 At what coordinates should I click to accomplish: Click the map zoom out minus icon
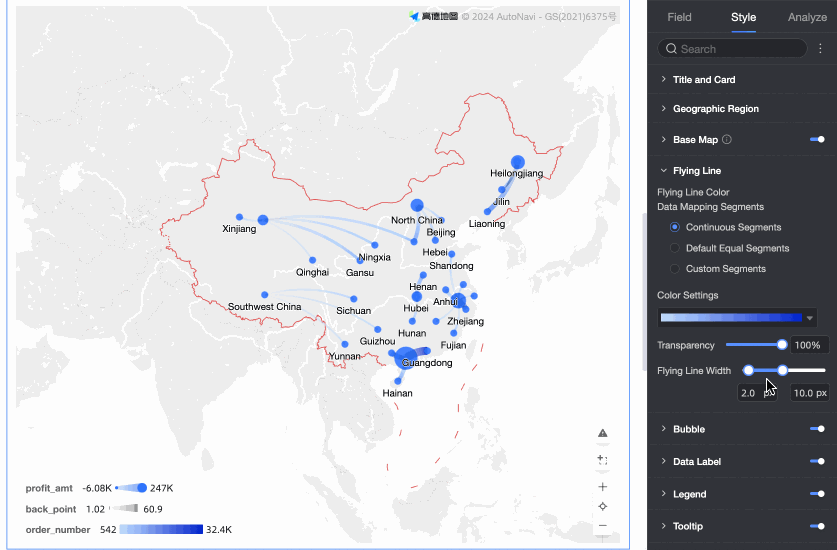[x=603, y=525]
